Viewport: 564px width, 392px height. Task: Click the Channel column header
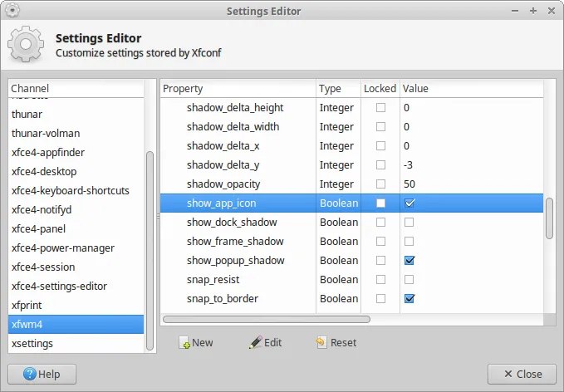76,89
